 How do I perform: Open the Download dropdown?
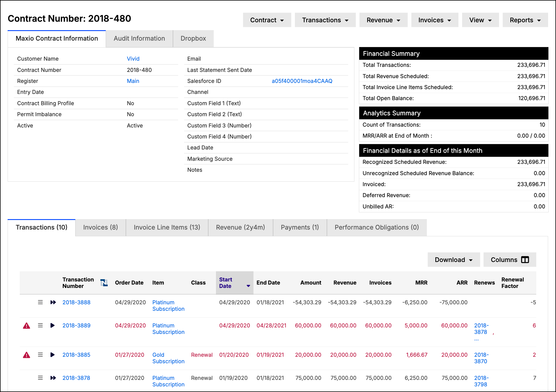454,260
